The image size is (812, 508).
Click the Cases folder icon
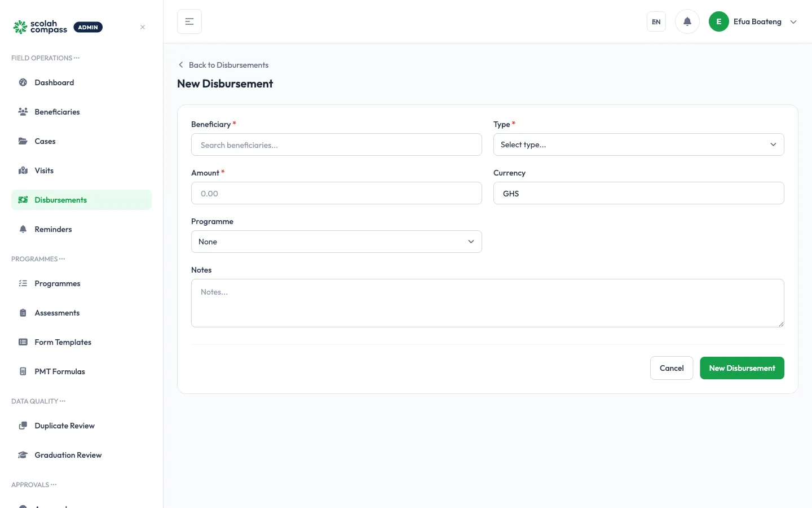(23, 141)
